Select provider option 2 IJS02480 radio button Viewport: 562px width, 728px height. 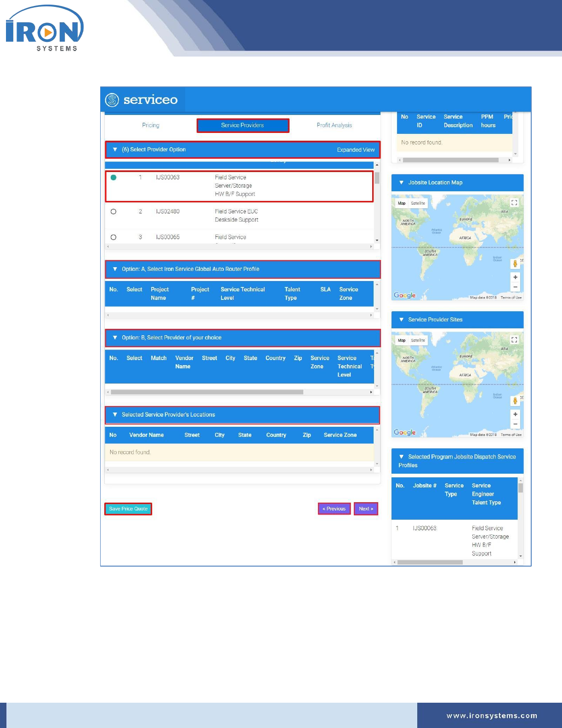tap(114, 212)
